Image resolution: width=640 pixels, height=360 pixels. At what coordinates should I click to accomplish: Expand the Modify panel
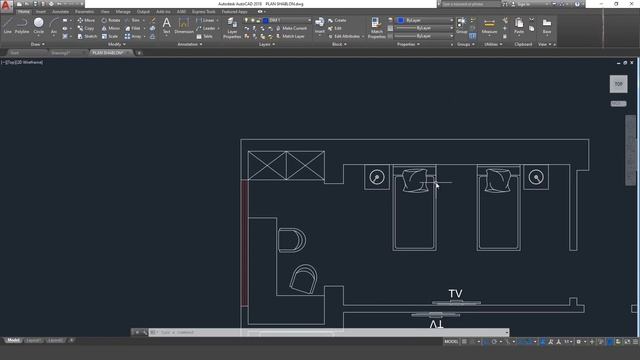(x=116, y=44)
